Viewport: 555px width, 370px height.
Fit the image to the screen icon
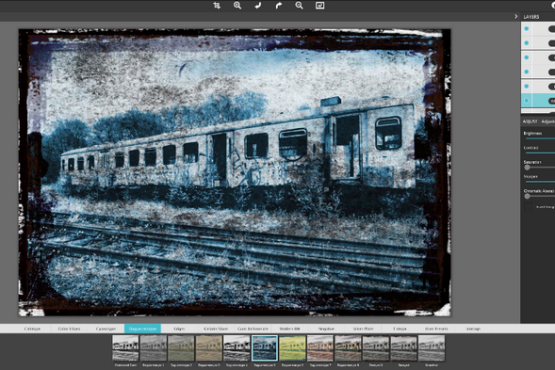(x=320, y=5)
